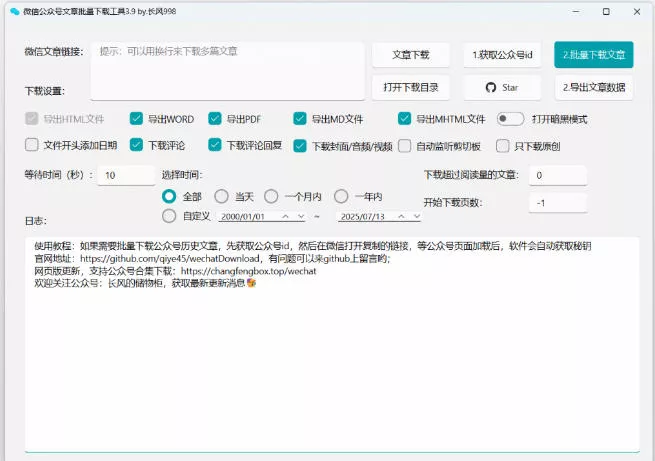
Task: Uncheck the 导出MD文件 checkbox
Action: click(300, 119)
